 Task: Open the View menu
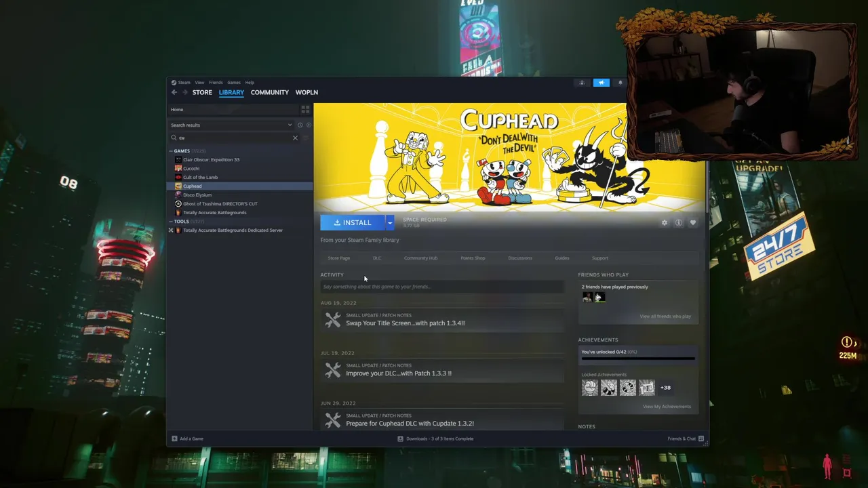click(x=199, y=83)
